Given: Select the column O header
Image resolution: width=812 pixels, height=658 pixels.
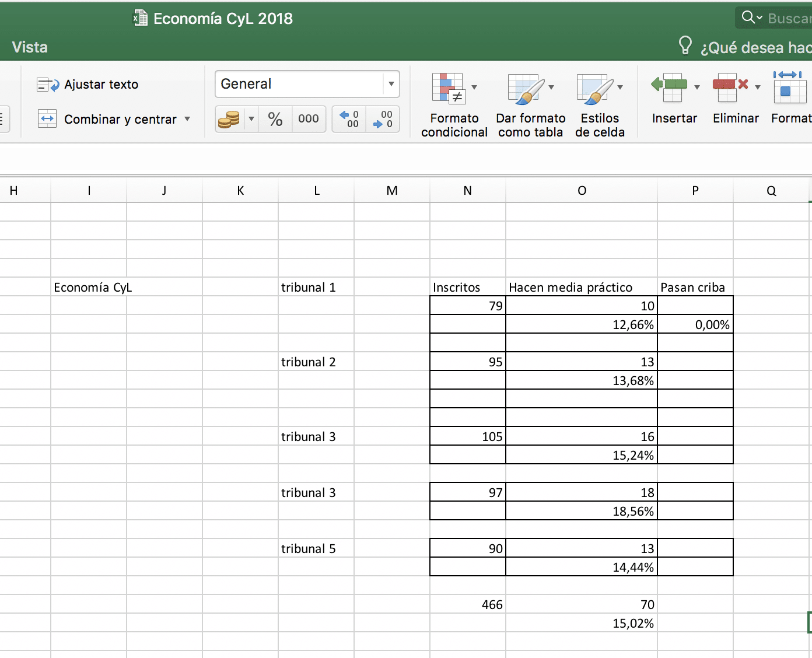Looking at the screenshot, I should (582, 191).
